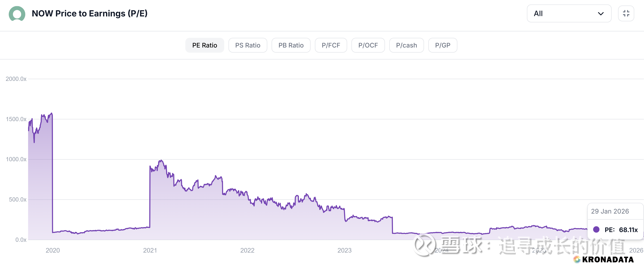The image size is (644, 266).
Task: Show the P/cash ratio tab
Action: click(406, 45)
